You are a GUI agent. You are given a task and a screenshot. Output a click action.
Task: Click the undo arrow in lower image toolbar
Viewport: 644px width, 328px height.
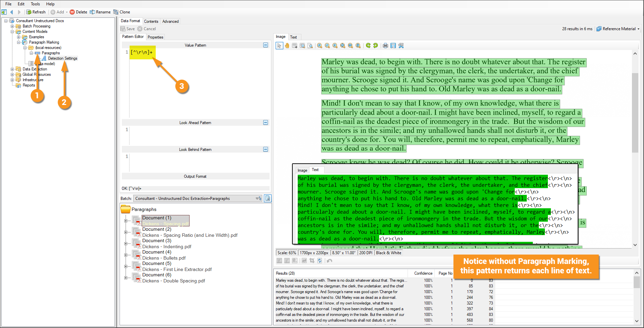330,261
